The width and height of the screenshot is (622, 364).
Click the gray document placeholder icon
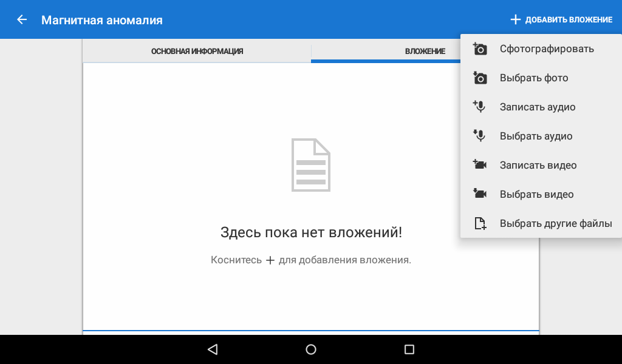[x=311, y=165]
